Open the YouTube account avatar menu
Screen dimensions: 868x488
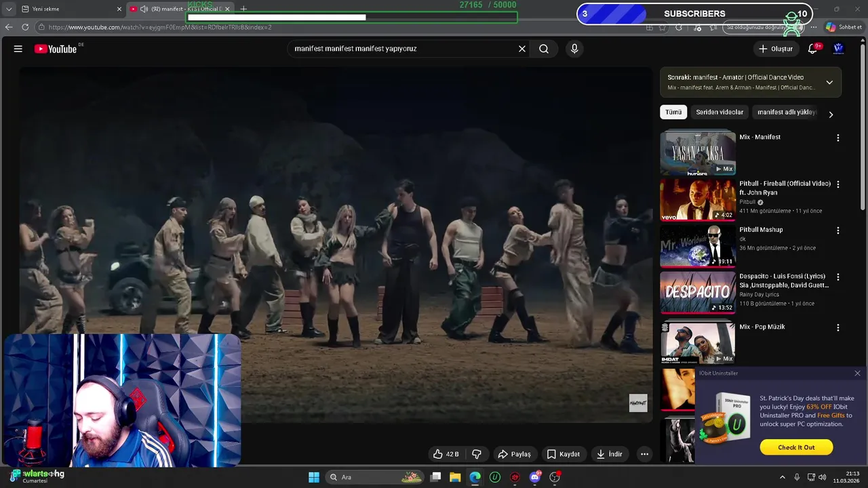[838, 49]
